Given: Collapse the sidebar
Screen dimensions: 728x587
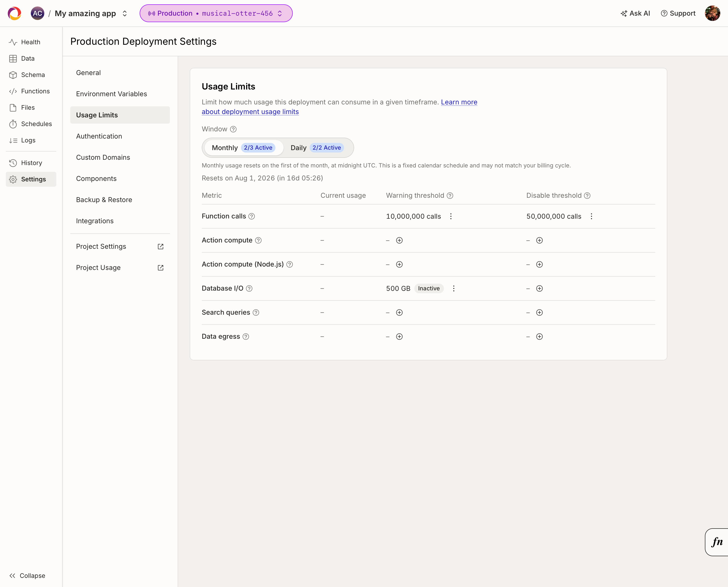Looking at the screenshot, I should click(27, 575).
